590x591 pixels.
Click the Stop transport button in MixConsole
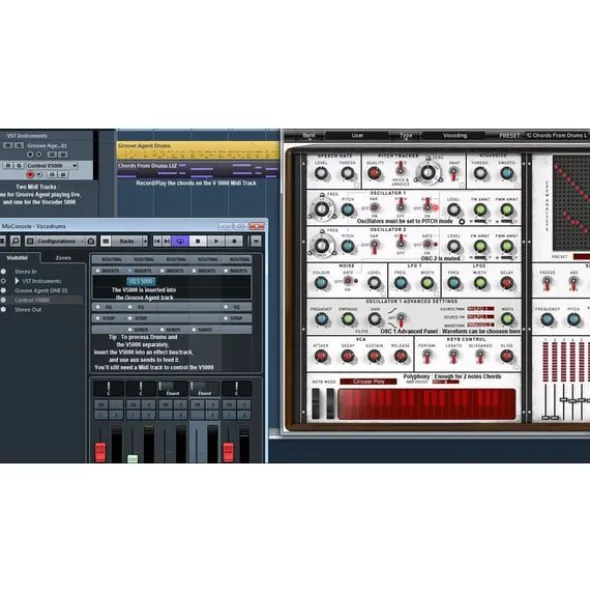198,241
